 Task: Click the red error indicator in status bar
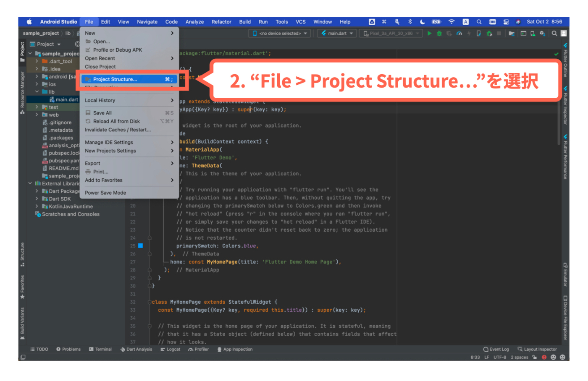tap(544, 358)
